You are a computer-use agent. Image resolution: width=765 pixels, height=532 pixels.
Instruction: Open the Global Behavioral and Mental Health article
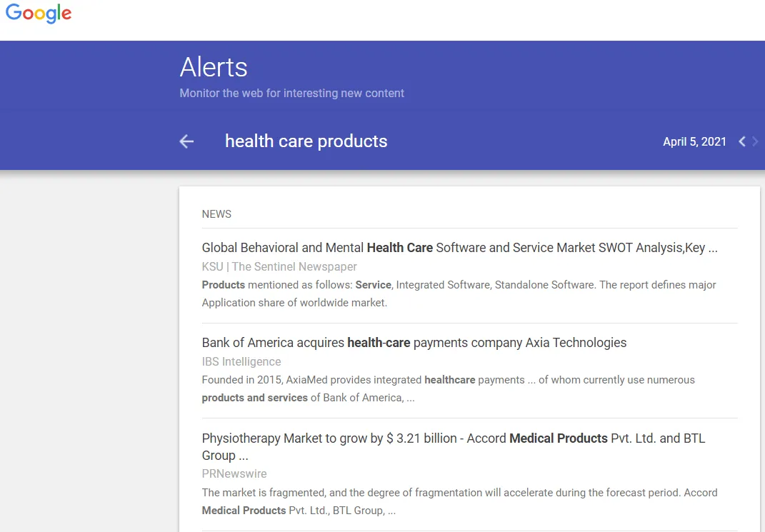(x=459, y=248)
